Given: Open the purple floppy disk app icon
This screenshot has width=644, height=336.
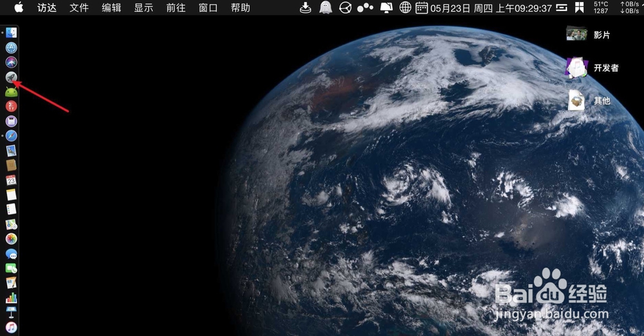Looking at the screenshot, I should coord(11,121).
